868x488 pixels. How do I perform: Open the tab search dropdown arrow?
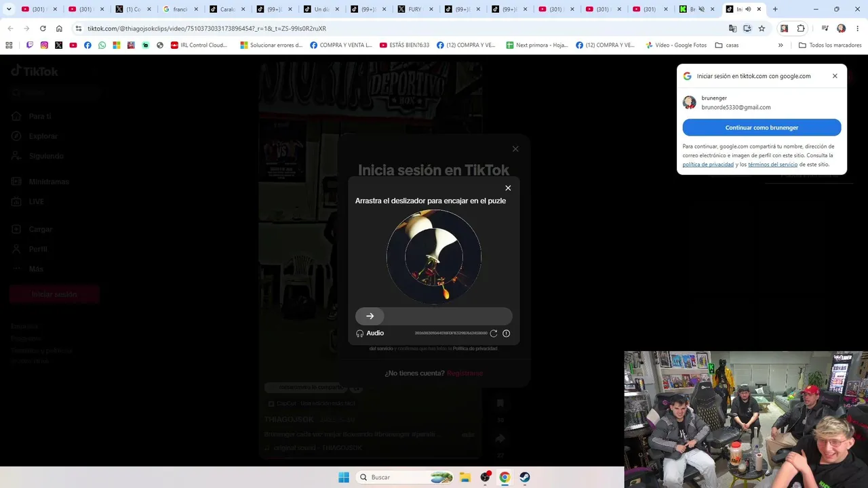(9, 9)
